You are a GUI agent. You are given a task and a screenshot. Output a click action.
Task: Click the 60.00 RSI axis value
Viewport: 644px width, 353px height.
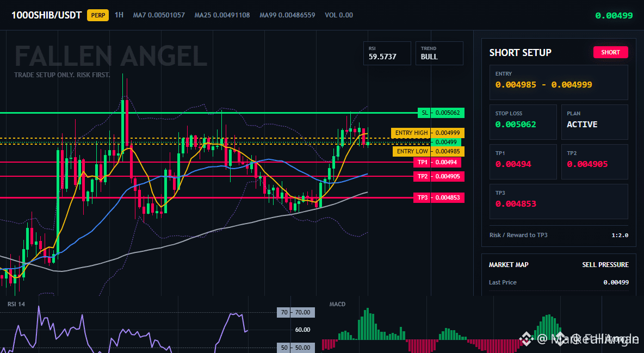(x=303, y=330)
